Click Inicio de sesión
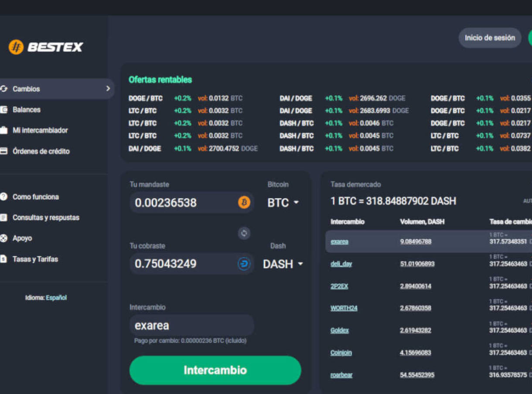This screenshot has height=394, width=532. (490, 38)
